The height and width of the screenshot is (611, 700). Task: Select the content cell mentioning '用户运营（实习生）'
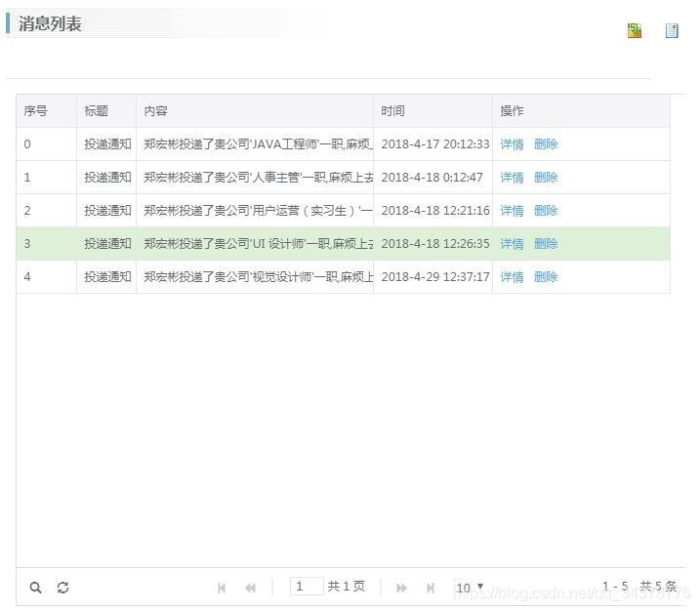pos(255,210)
